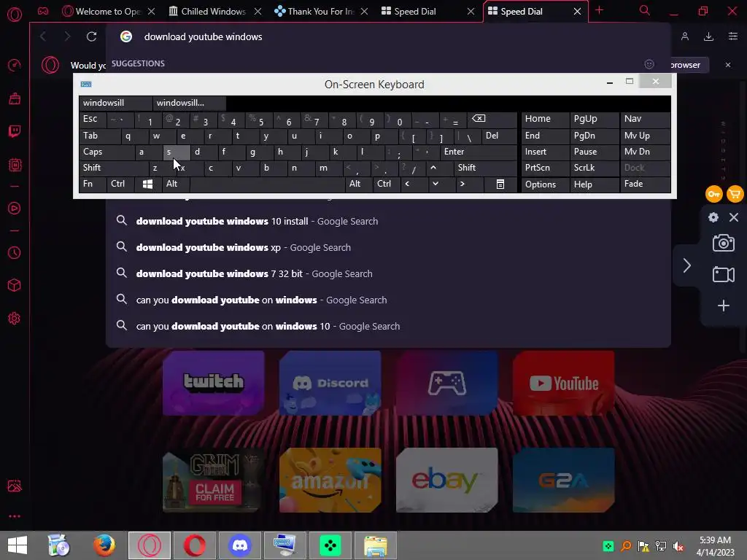Click Fade key on On-Screen Keyboard
Screen dimensions: 747x560
pyautogui.click(x=645, y=184)
